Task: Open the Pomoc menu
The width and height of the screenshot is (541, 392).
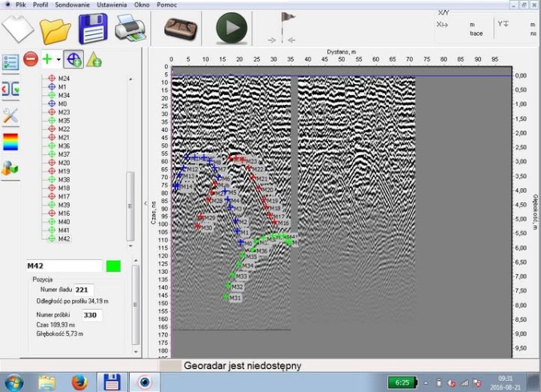Action: click(166, 5)
